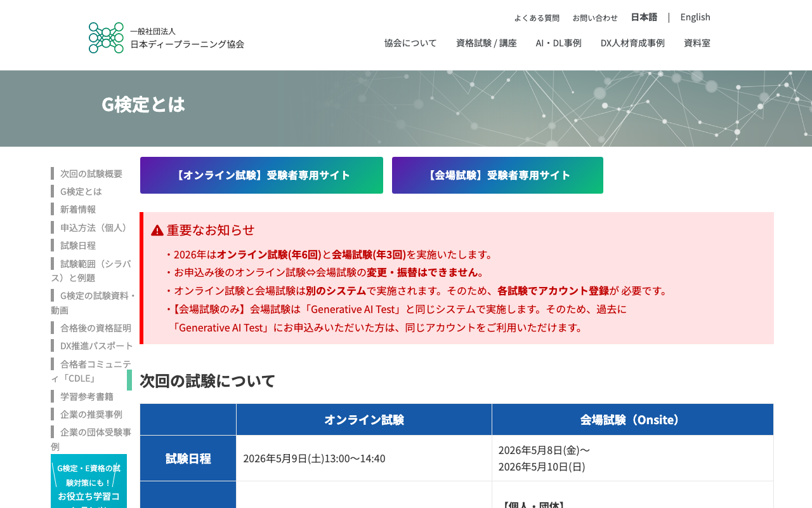Click the 会場試験 受験者専用サイト button
This screenshot has width=812, height=508.
coord(497,175)
